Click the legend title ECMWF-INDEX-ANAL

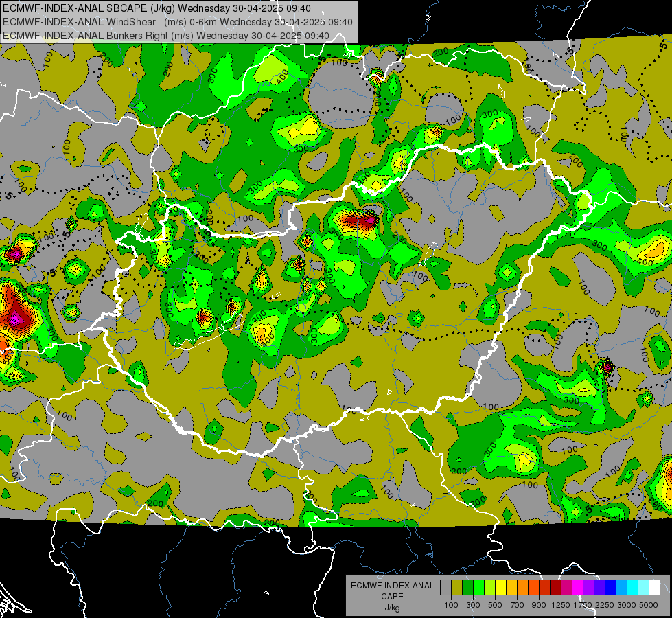click(x=393, y=586)
